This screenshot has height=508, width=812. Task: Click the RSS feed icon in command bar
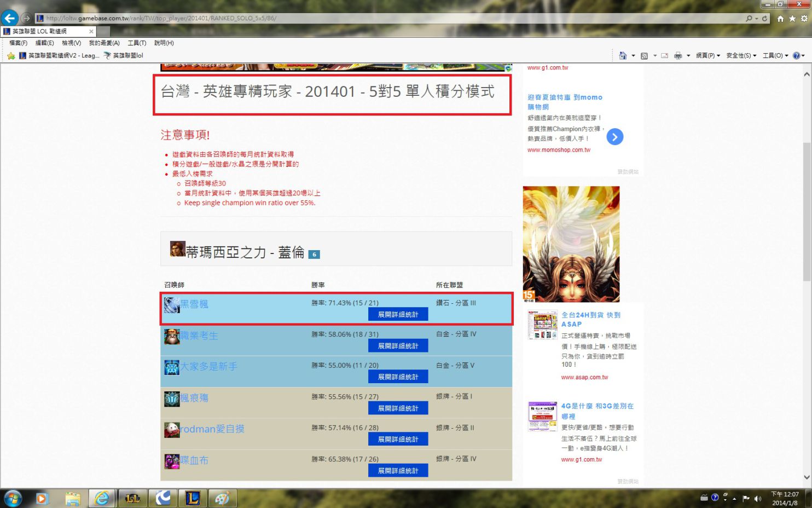645,56
